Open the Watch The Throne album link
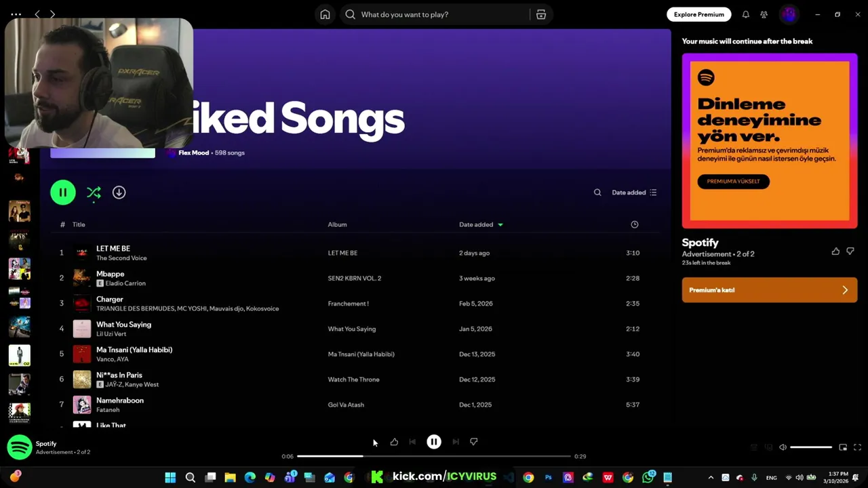The width and height of the screenshot is (868, 488). coord(353,380)
